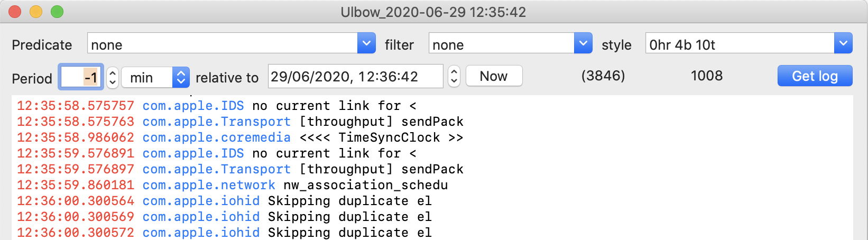
Task: Minimize window using the yellow button
Action: 36,12
